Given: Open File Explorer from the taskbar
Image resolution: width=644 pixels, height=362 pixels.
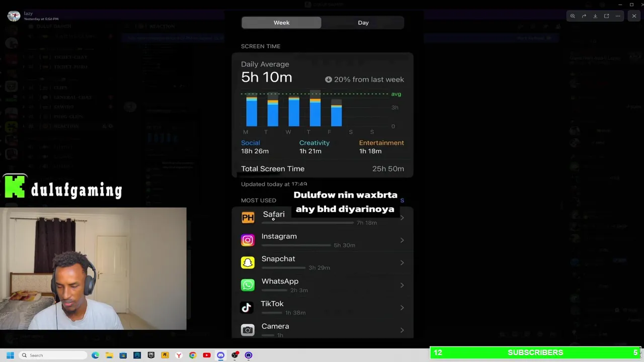Looking at the screenshot, I should pyautogui.click(x=109, y=355).
